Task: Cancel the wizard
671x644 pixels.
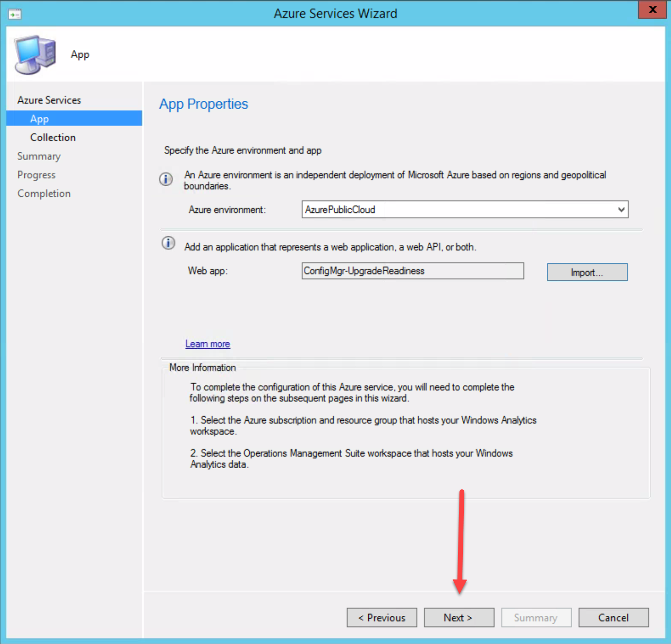Action: (613, 617)
